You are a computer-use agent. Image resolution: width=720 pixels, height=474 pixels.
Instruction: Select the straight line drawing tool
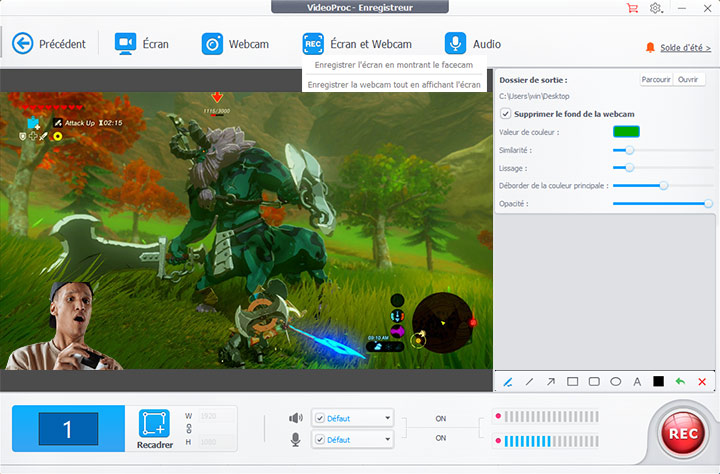coord(529,382)
